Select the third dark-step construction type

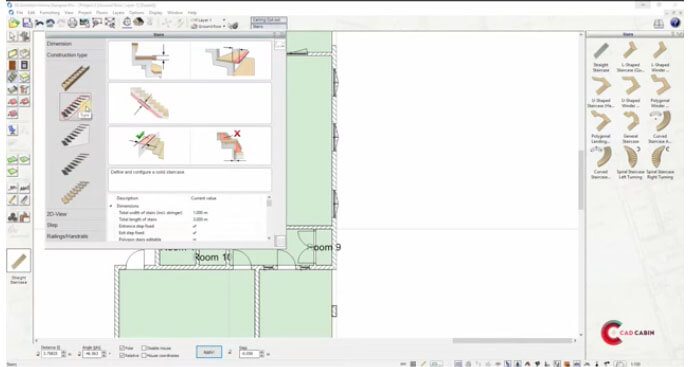click(x=75, y=135)
